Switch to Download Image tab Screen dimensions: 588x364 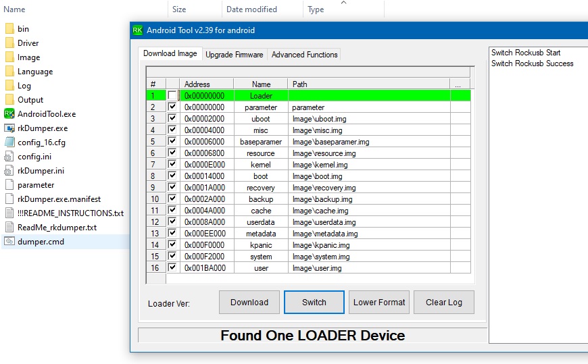pos(170,53)
